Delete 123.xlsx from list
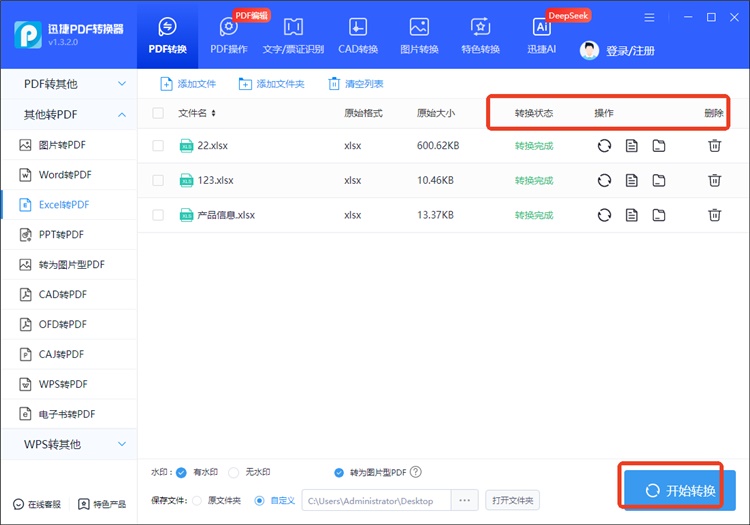 pyautogui.click(x=715, y=180)
